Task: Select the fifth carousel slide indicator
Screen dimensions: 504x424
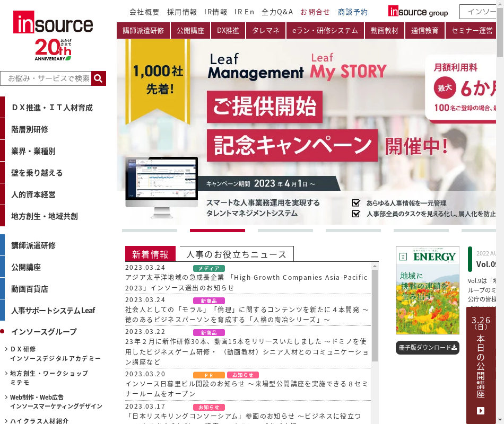Action: (421, 231)
